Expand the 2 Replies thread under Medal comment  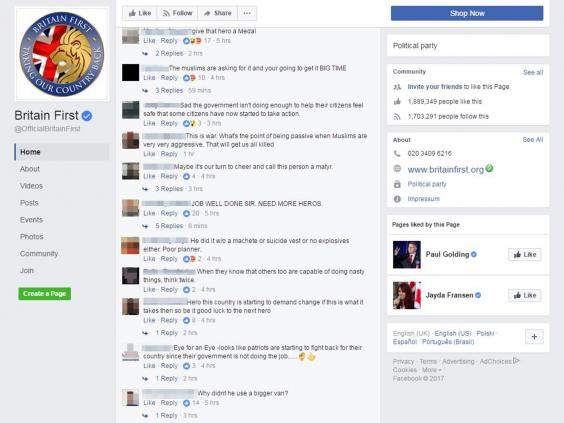tap(169, 53)
